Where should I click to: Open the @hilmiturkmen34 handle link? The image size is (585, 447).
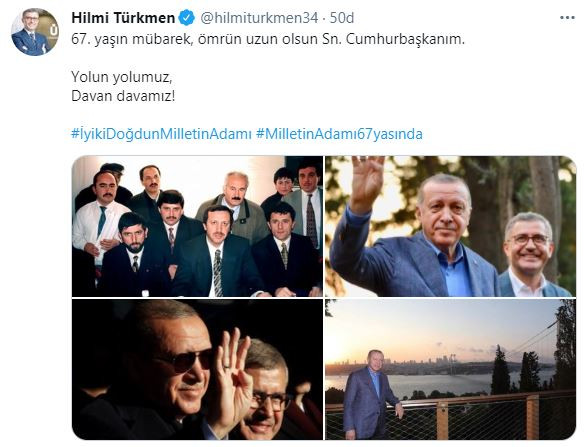pyautogui.click(x=259, y=18)
